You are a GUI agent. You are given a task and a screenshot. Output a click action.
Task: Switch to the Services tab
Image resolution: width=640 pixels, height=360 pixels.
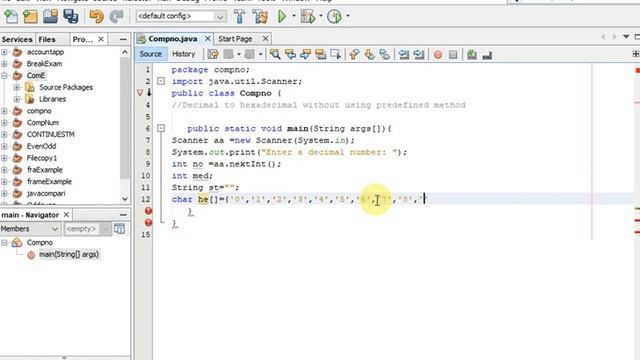pyautogui.click(x=17, y=39)
